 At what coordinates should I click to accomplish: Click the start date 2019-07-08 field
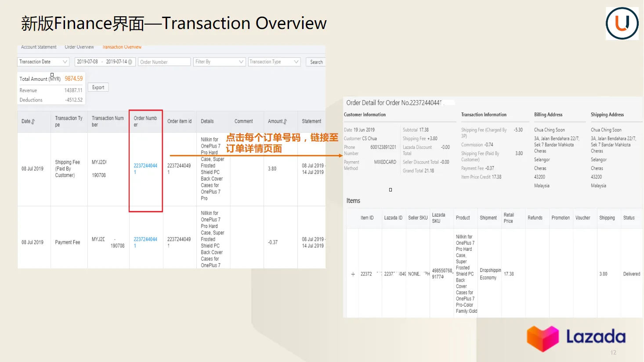click(87, 62)
